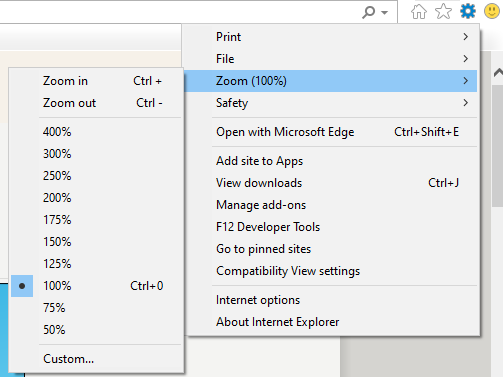This screenshot has width=503, height=377.
Task: Set zoom level to 150%
Action: click(96, 242)
